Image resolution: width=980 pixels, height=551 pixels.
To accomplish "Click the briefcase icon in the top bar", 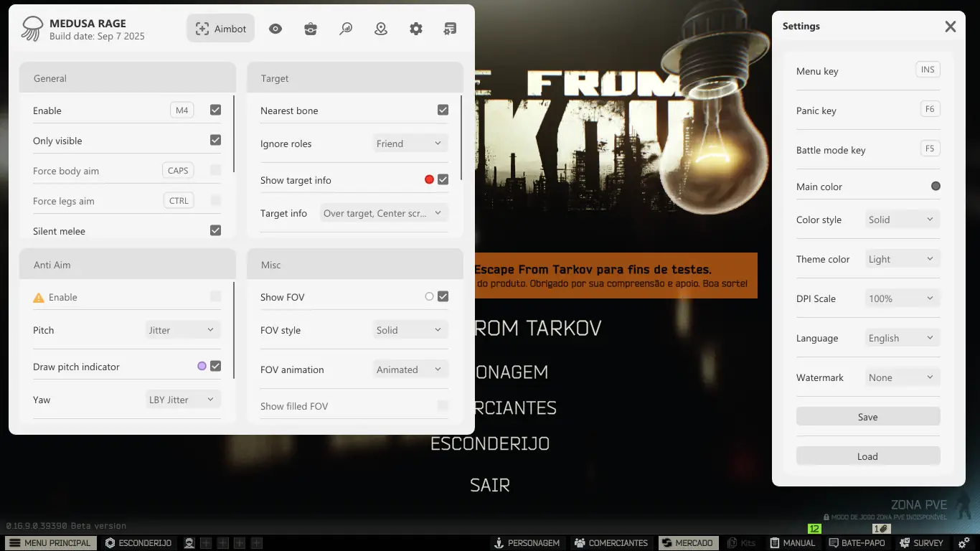I will tap(311, 29).
